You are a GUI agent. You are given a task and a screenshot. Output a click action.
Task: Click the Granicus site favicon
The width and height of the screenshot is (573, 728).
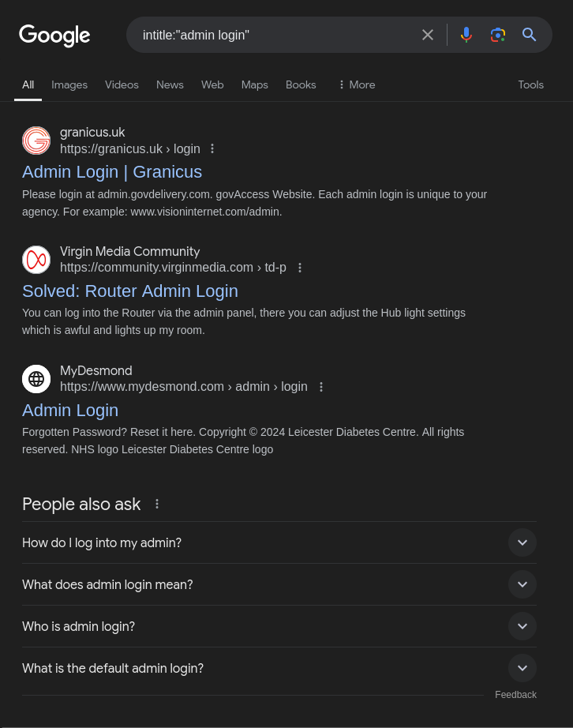click(x=36, y=141)
